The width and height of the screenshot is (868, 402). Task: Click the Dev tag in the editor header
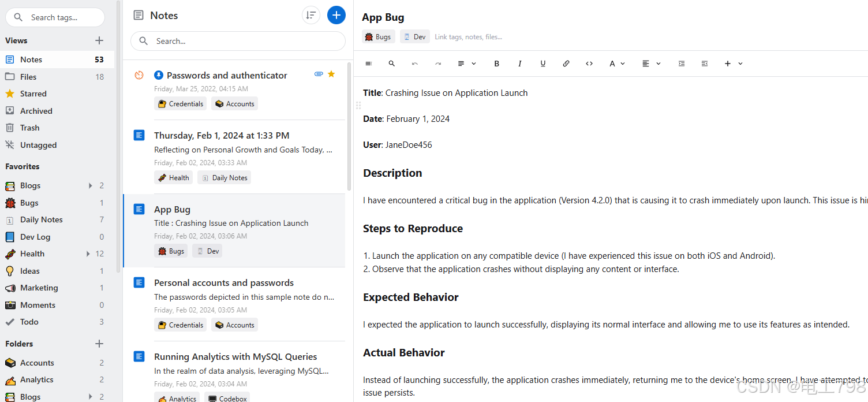click(x=415, y=37)
